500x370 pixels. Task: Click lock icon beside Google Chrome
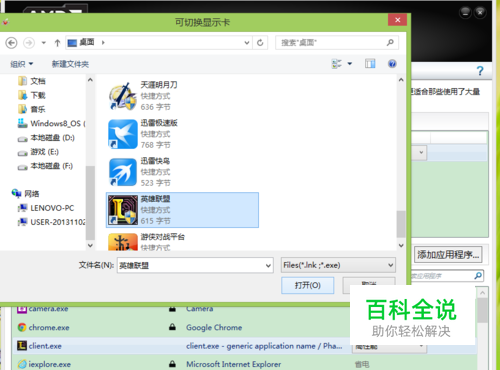click(x=172, y=327)
